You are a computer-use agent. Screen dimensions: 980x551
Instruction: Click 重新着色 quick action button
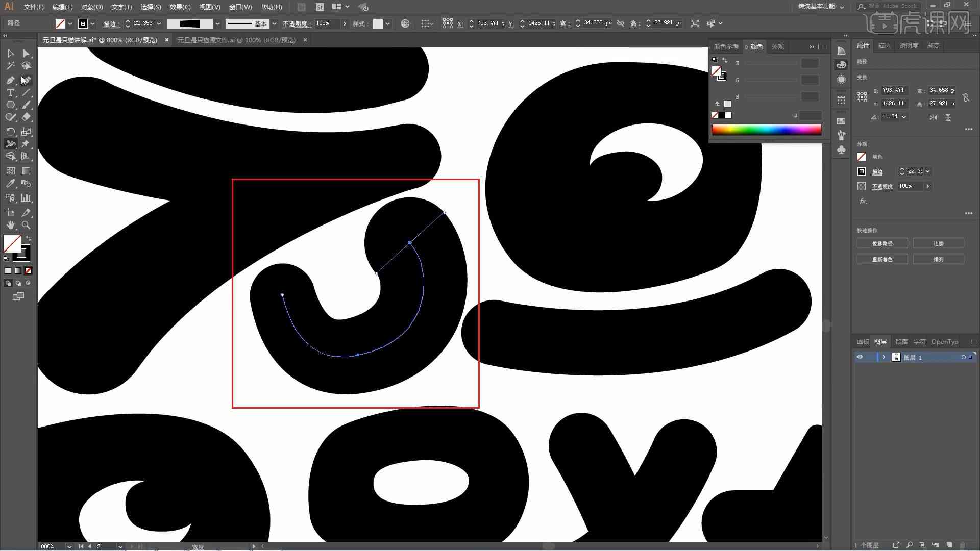[x=881, y=259]
